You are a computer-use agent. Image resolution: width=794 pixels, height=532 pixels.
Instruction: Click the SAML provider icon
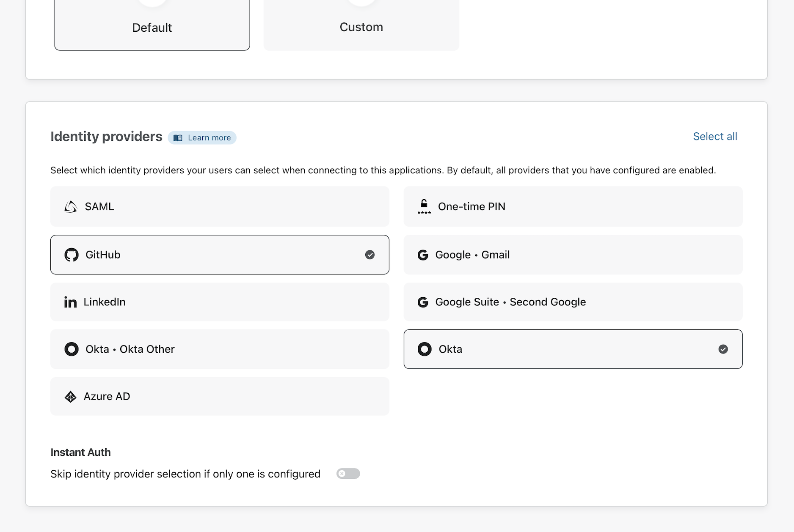[71, 207]
